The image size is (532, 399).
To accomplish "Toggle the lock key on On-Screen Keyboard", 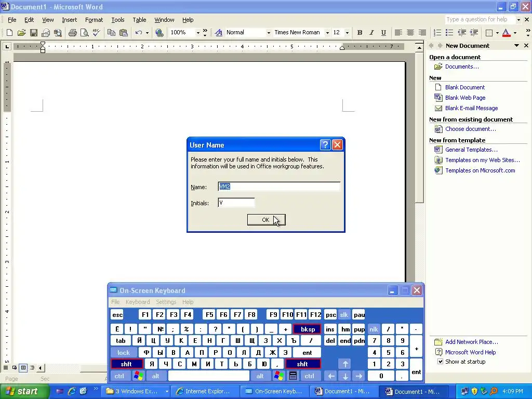I will [x=124, y=353].
